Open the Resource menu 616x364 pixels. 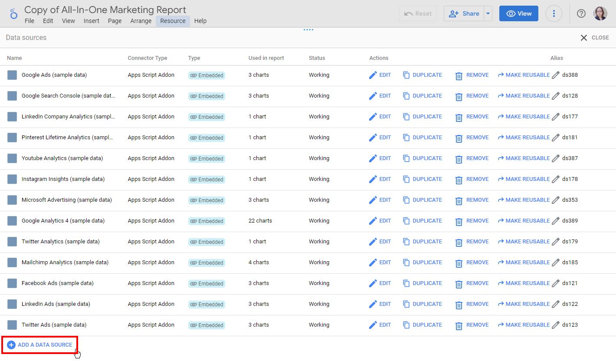[173, 21]
